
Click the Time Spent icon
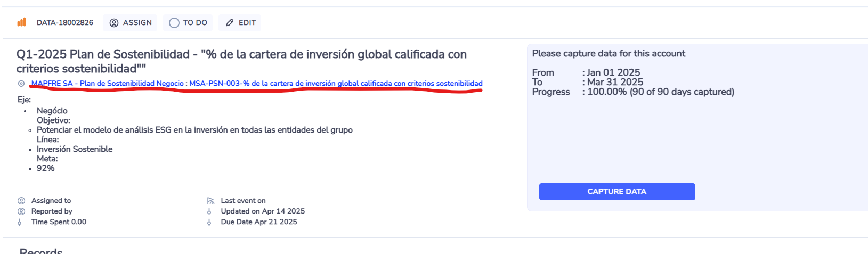tap(20, 222)
